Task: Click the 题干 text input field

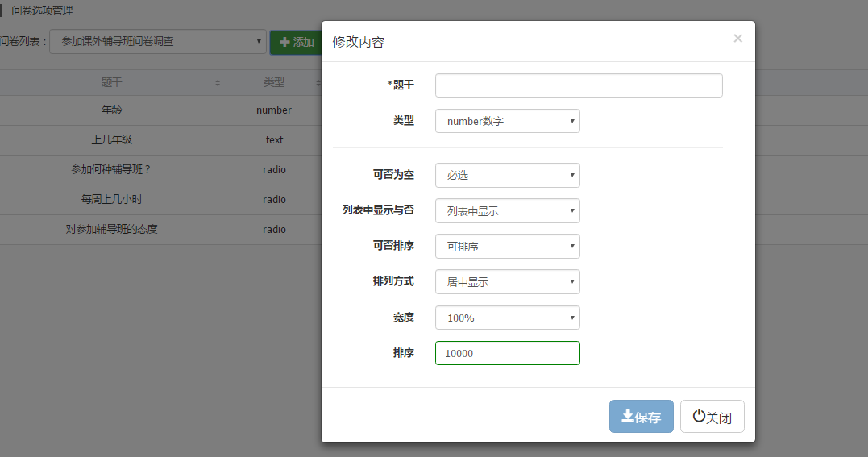Action: point(578,85)
